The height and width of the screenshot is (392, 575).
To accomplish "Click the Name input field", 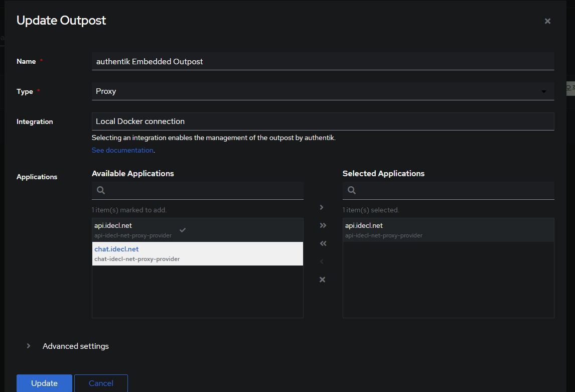I will click(x=323, y=61).
